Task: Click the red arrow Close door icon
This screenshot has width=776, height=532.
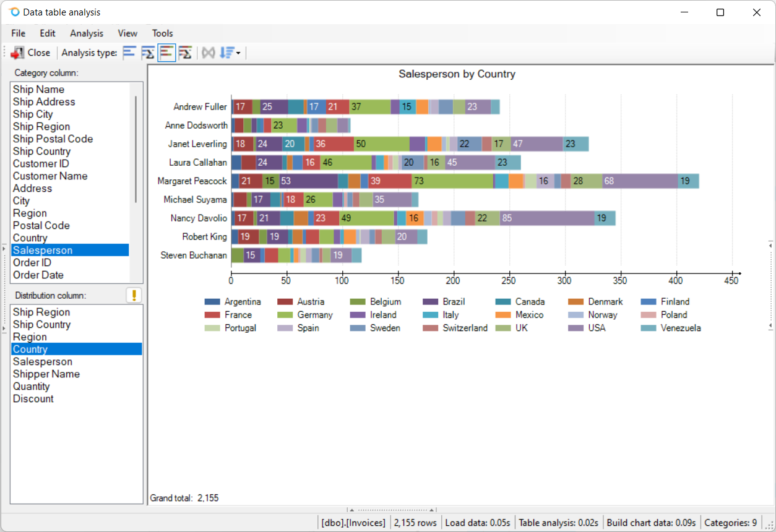Action: tap(17, 53)
